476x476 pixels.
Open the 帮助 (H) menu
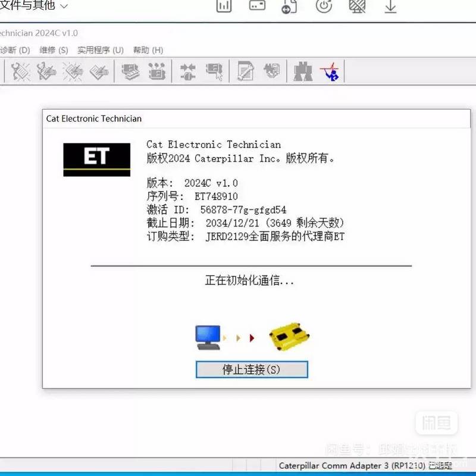pos(148,50)
